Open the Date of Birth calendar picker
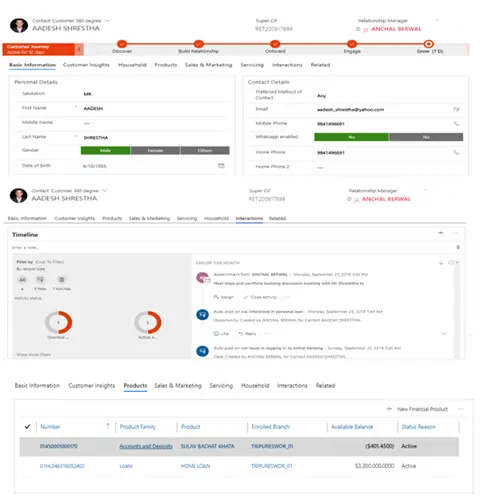This screenshot has width=485, height=496. 221,166
